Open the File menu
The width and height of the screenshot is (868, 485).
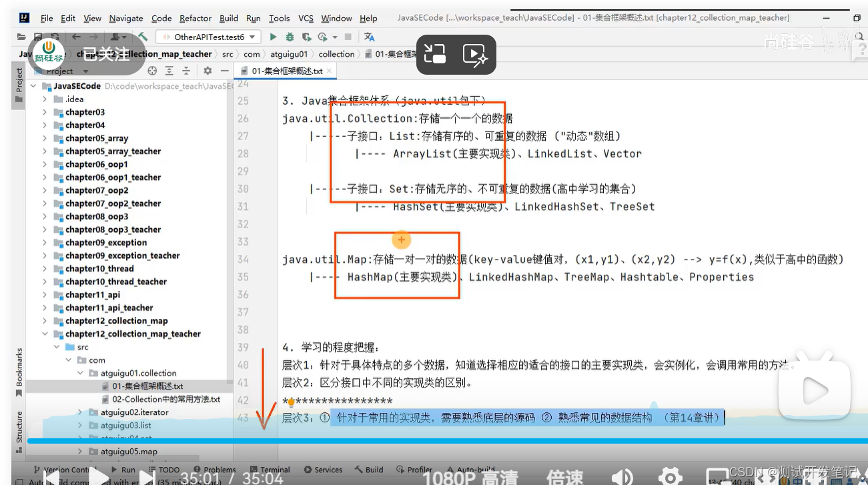click(x=47, y=18)
